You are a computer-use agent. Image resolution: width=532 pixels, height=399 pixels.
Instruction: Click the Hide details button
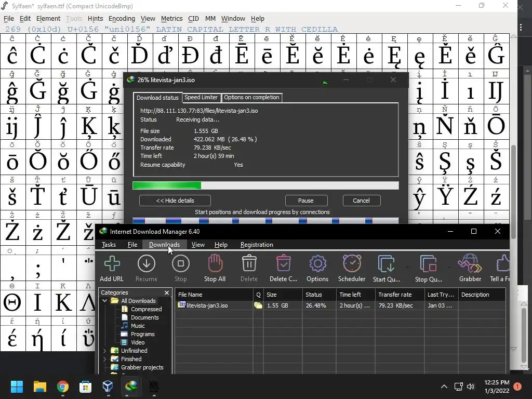pyautogui.click(x=175, y=201)
